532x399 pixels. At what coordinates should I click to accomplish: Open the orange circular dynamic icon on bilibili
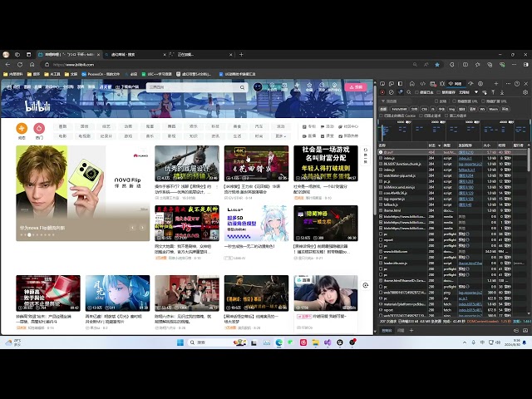point(22,129)
